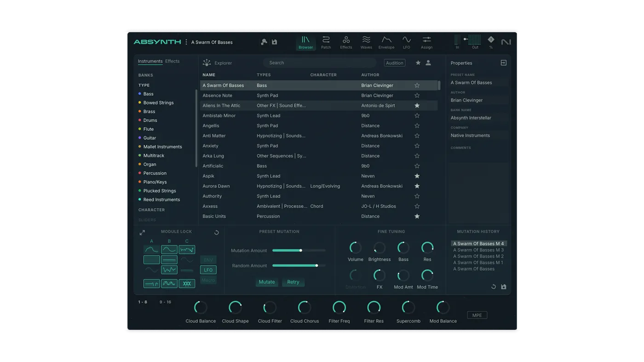Screen dimensions: 644x362
Task: Adjust the Mutation Amount slider
Action: click(299, 250)
